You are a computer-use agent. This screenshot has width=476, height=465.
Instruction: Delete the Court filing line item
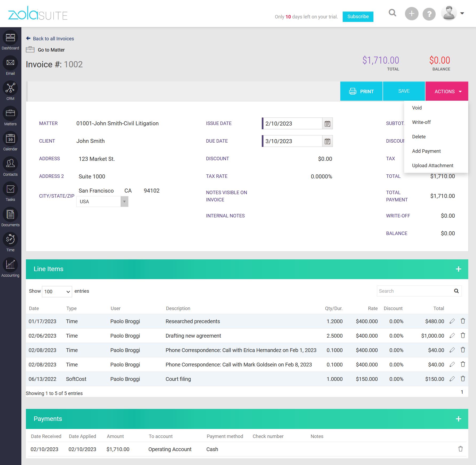click(x=463, y=379)
